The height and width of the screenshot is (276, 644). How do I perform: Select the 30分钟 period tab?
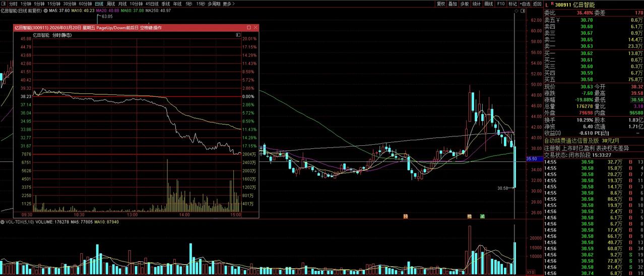point(70,4)
